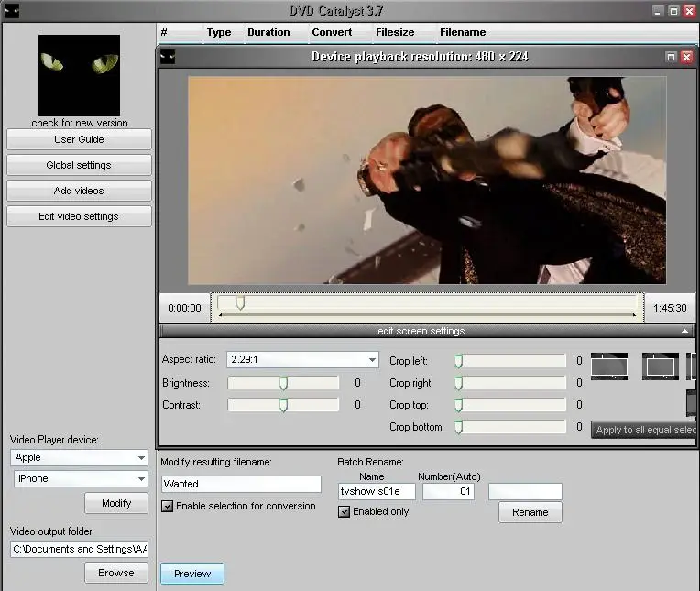Click the Convert column header
Viewport: 700px width, 591px height.
click(332, 32)
